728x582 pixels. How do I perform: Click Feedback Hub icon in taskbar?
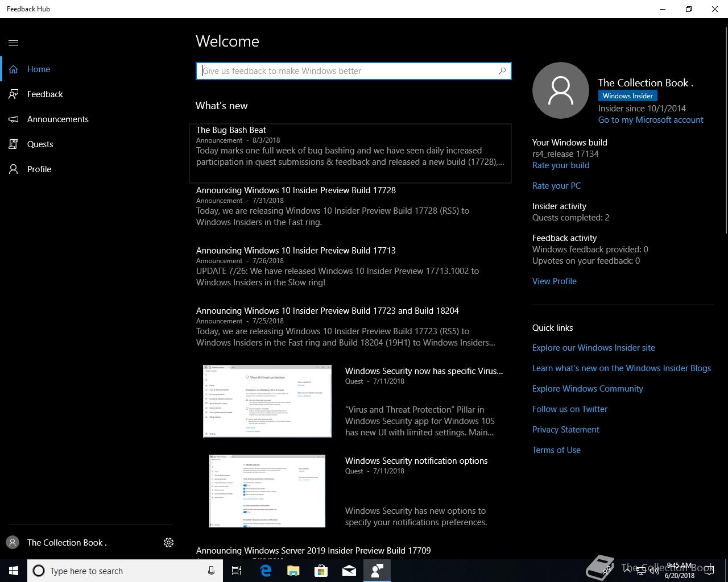coord(377,571)
